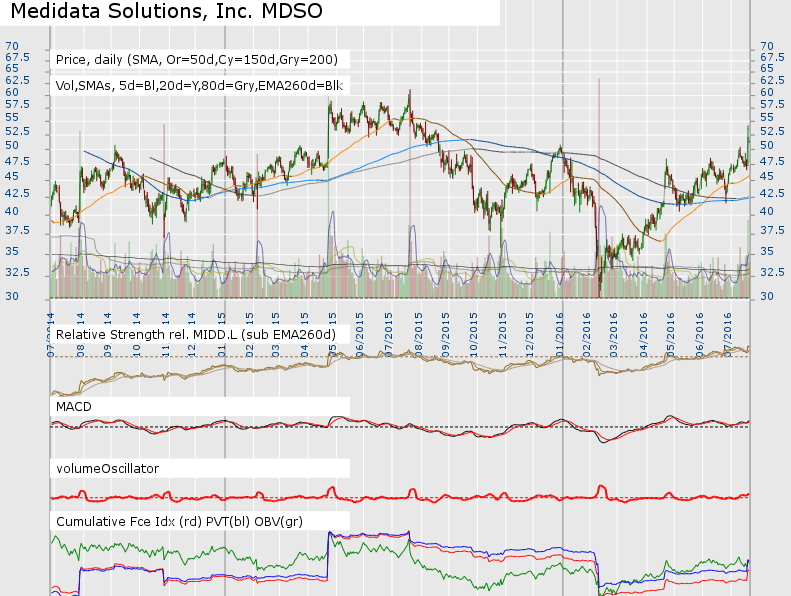Viewport: 791px width, 596px height.
Task: Click 60 on the right price axis
Action: pyautogui.click(x=767, y=92)
